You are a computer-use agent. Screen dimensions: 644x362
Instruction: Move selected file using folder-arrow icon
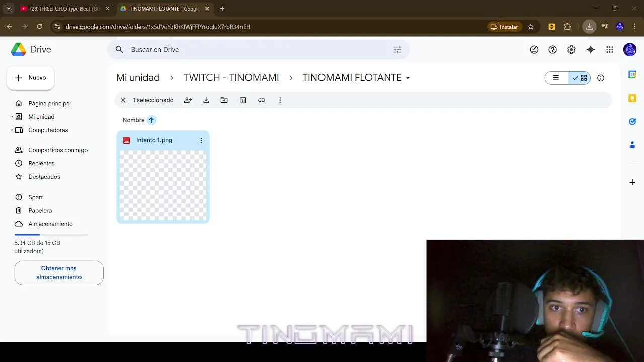[x=224, y=100]
